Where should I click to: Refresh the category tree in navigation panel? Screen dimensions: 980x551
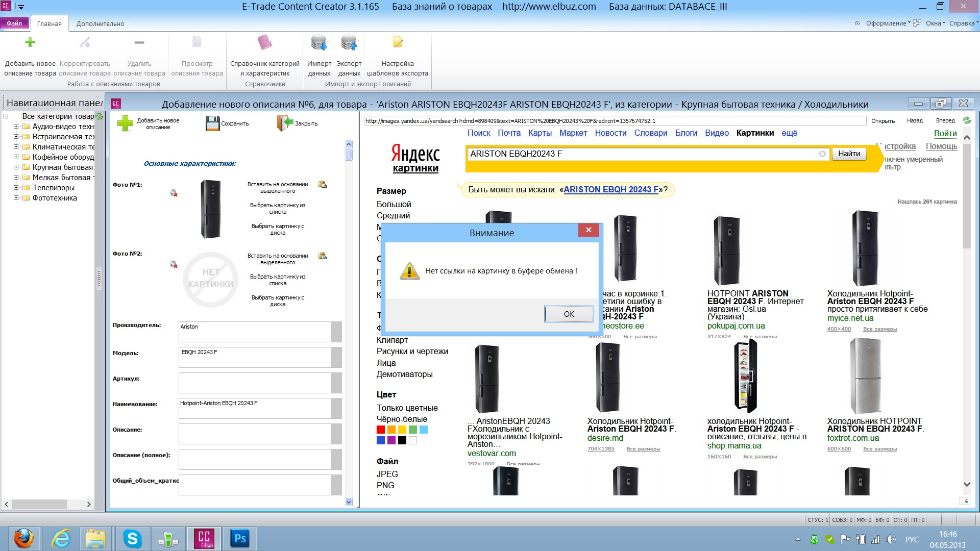pyautogui.click(x=99, y=116)
